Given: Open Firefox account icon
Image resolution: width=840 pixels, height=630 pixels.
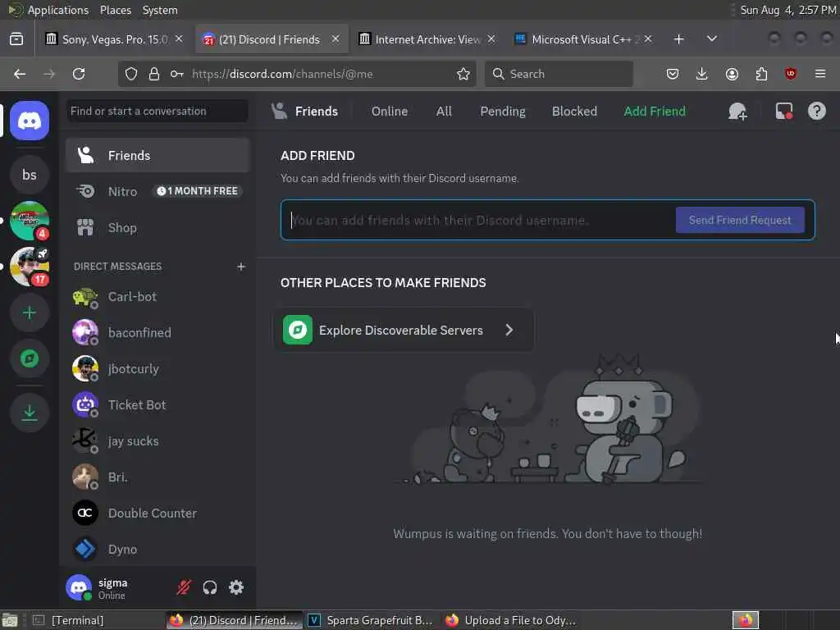Looking at the screenshot, I should pyautogui.click(x=732, y=74).
